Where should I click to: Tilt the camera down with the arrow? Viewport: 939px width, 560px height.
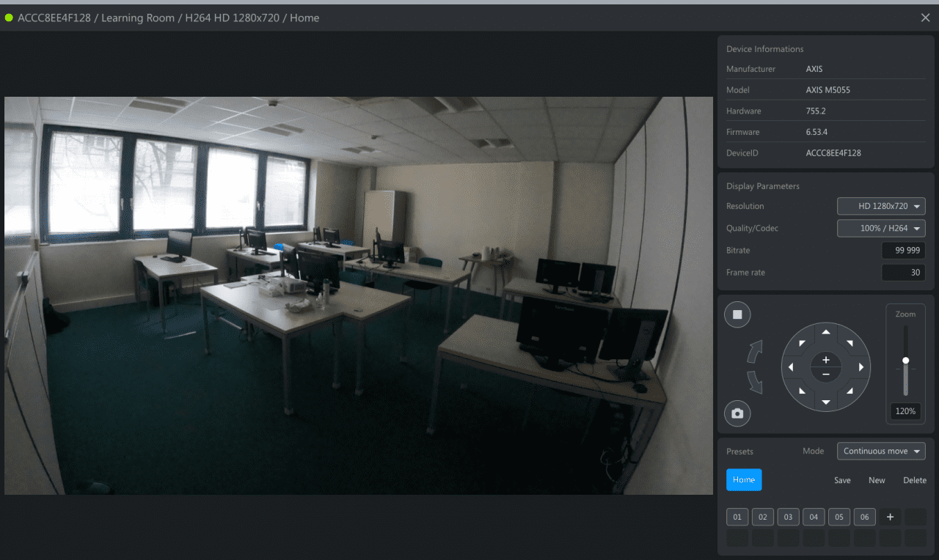point(826,402)
